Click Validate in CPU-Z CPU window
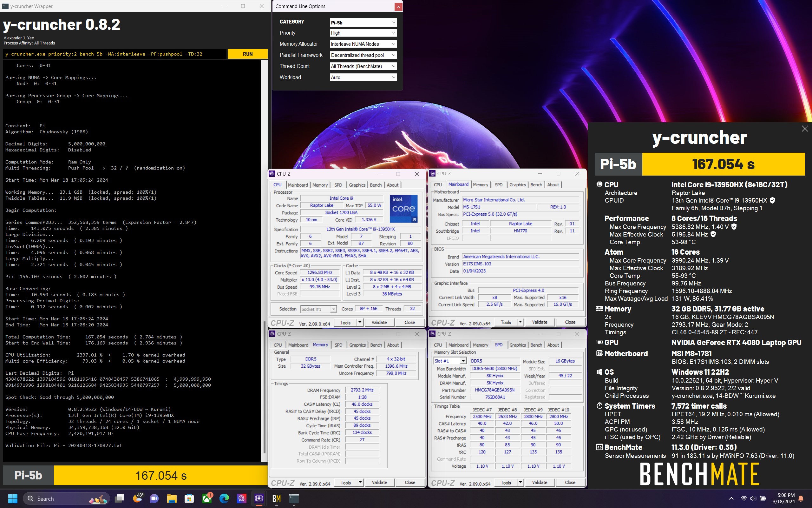 click(379, 323)
